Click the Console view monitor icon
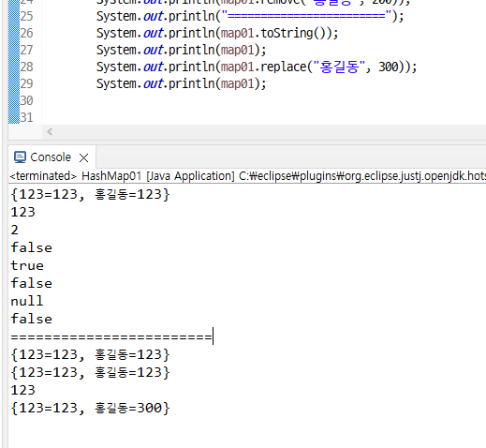Screen dimensions: 486x448 tap(20, 157)
